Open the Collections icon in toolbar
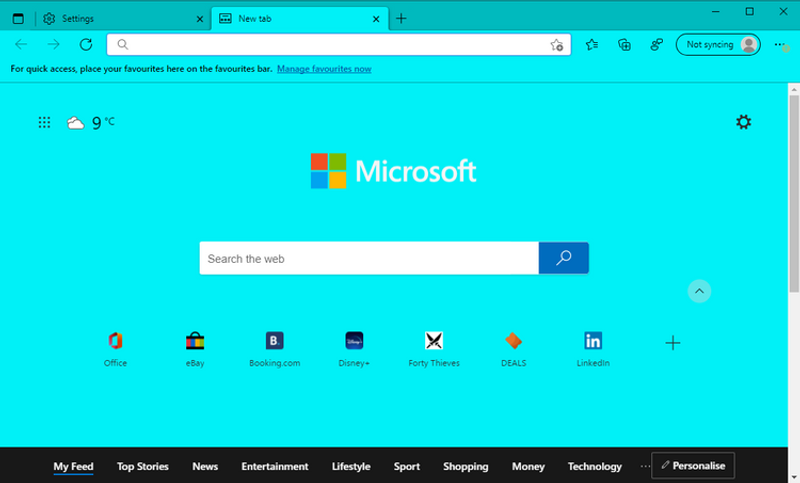 click(x=624, y=44)
